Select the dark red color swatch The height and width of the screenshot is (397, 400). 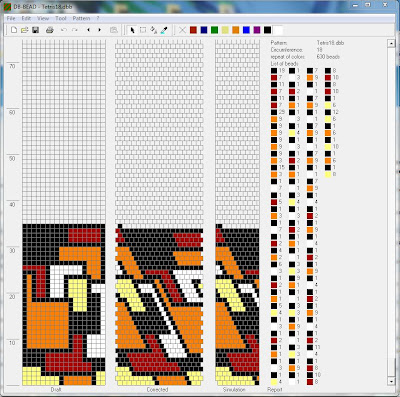point(193,30)
